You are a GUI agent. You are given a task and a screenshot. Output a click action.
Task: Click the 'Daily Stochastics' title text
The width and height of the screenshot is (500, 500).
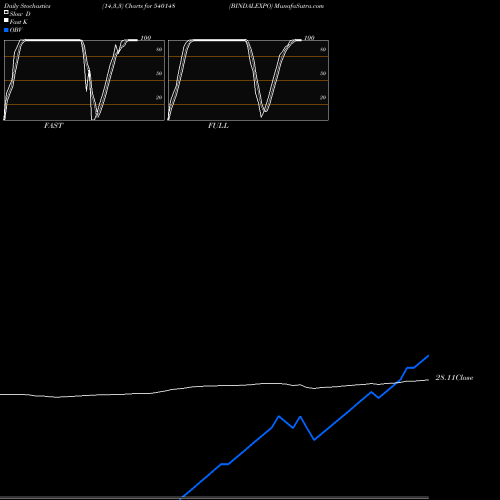point(27,6)
